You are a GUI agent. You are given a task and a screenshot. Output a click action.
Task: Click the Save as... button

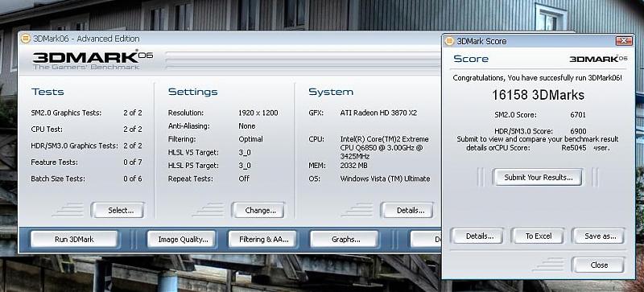pos(598,236)
